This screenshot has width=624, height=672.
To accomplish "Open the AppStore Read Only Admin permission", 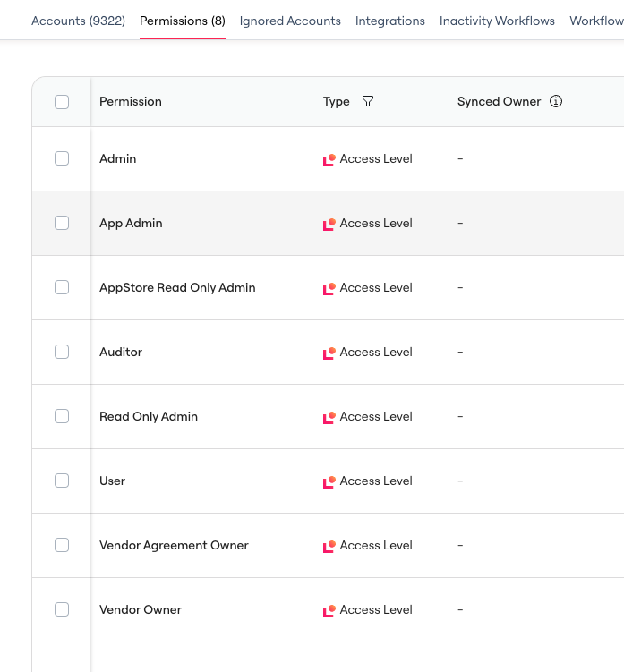I will [177, 287].
